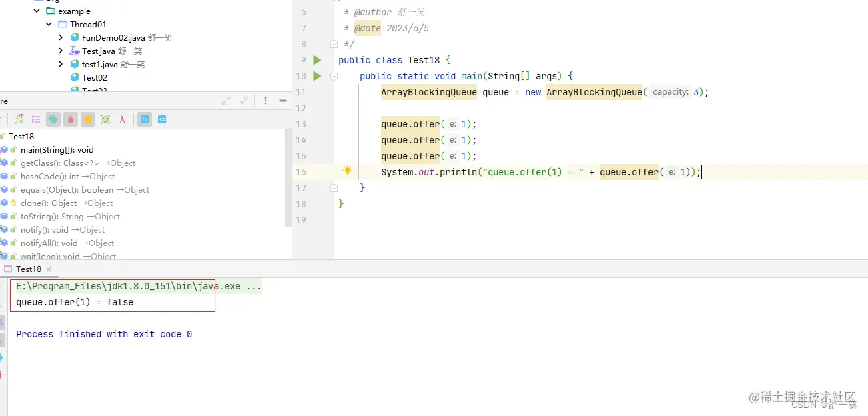Select test1.java in the project tree

click(x=100, y=65)
